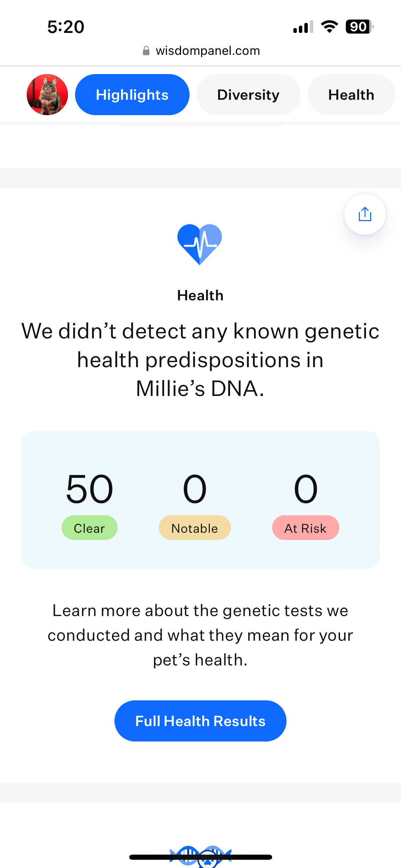The image size is (401, 868).
Task: Tap the cellular signal bars icon
Action: point(303,27)
